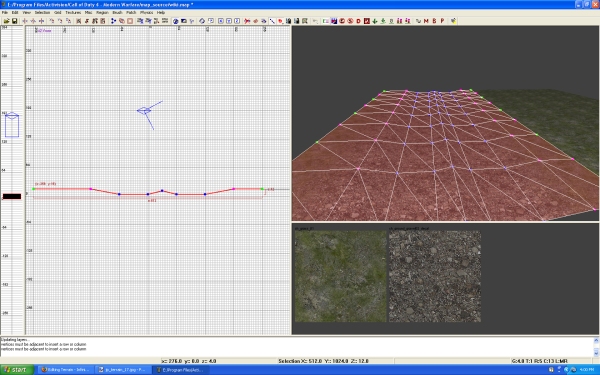Click the 'G:4.0 T:1 R:5 C:13 L:MR' status text
This screenshot has width=600, height=375.
(x=539, y=361)
